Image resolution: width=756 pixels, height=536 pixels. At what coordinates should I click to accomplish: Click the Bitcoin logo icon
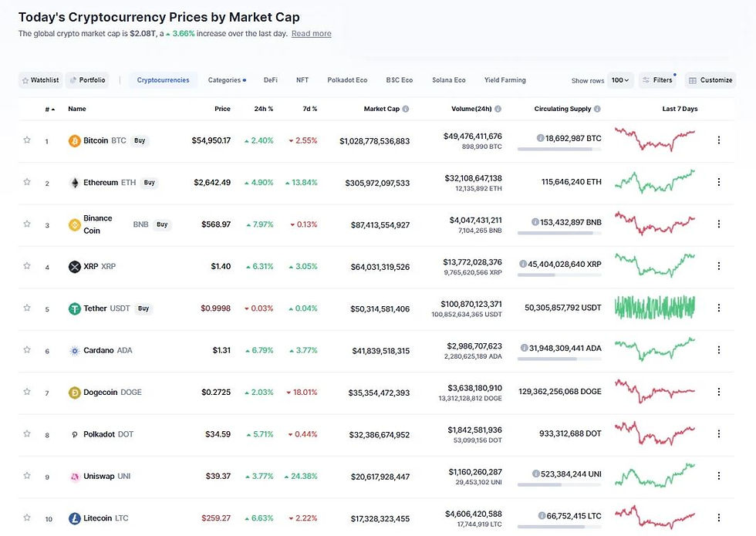tap(74, 140)
